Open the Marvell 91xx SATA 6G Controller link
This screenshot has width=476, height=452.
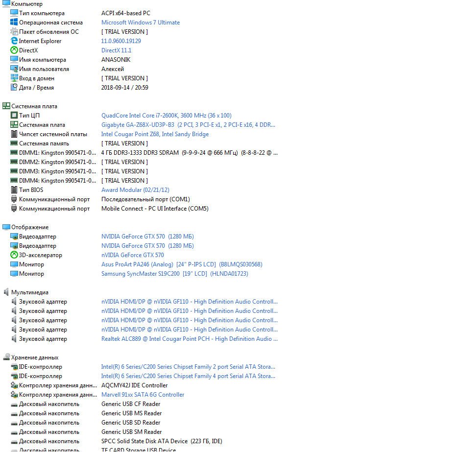[143, 395]
